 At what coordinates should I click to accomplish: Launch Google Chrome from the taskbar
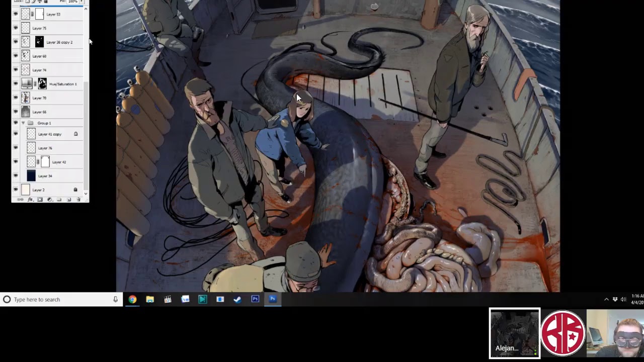[132, 299]
